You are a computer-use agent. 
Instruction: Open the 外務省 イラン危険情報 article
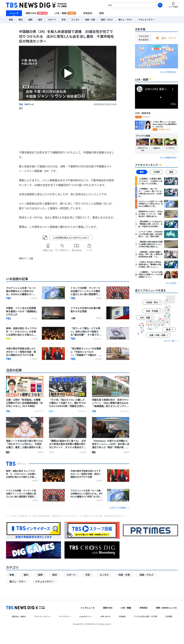pos(35,313)
